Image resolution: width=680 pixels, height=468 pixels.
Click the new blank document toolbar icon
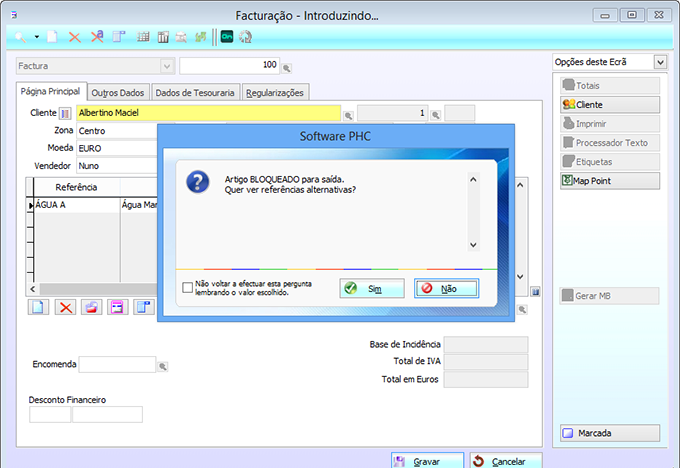click(x=52, y=37)
